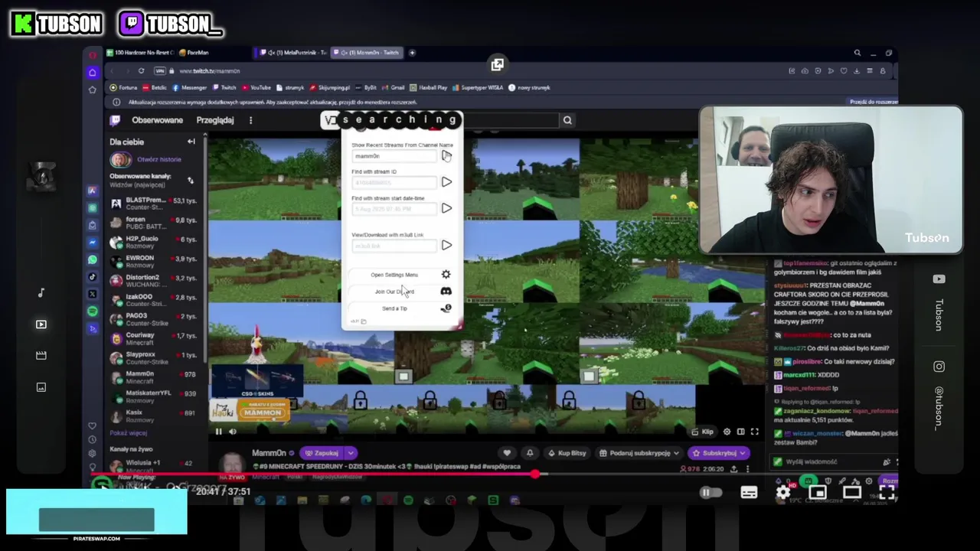Open Opera sidebar Spotify icon
This screenshot has height=551, width=980.
(x=93, y=311)
